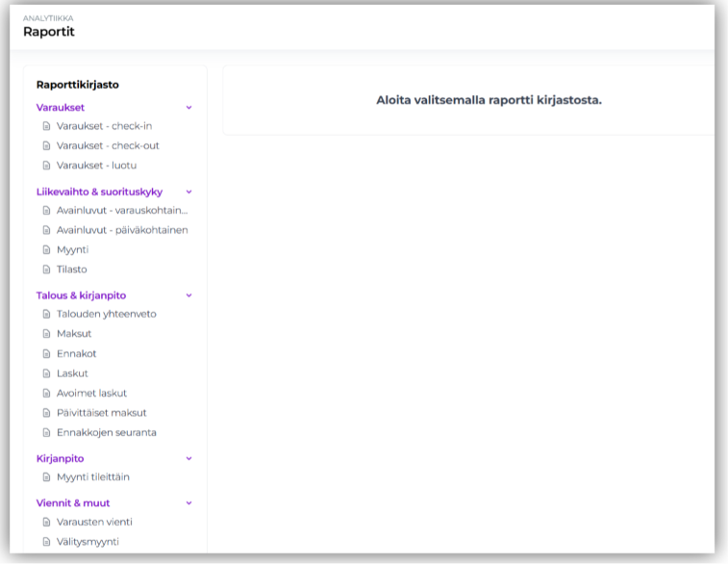
Task: Click document icon beside Varaukset - check-in
Action: pyautogui.click(x=46, y=126)
